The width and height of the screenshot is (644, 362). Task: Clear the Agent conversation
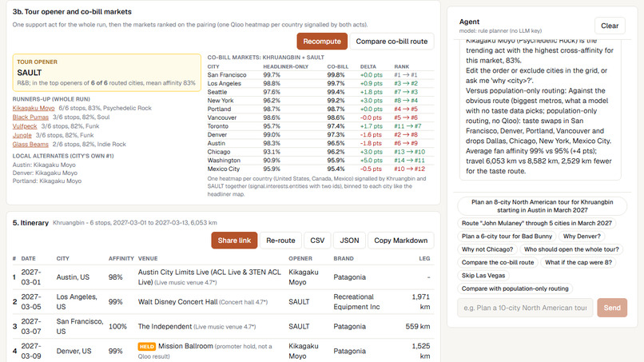click(x=610, y=26)
